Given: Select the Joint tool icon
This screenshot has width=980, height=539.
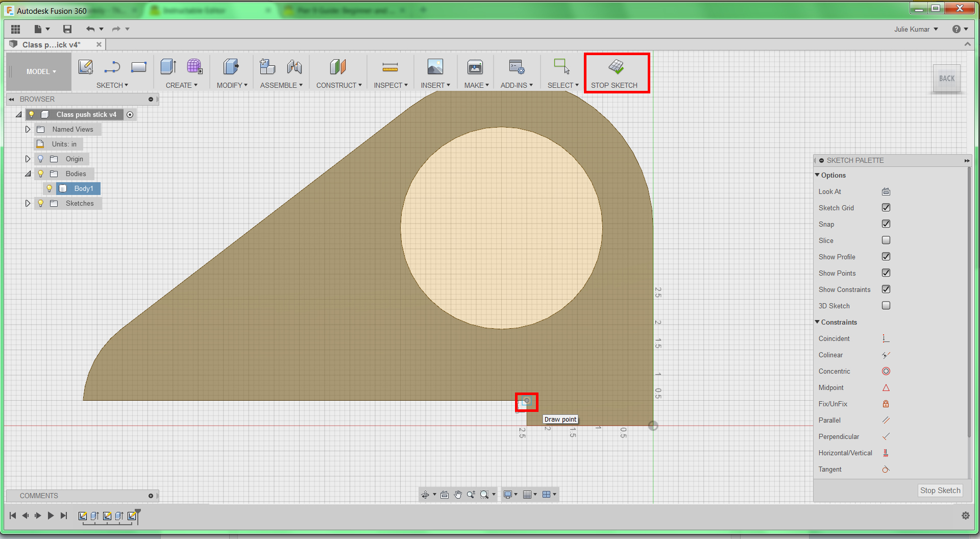Looking at the screenshot, I should [295, 67].
